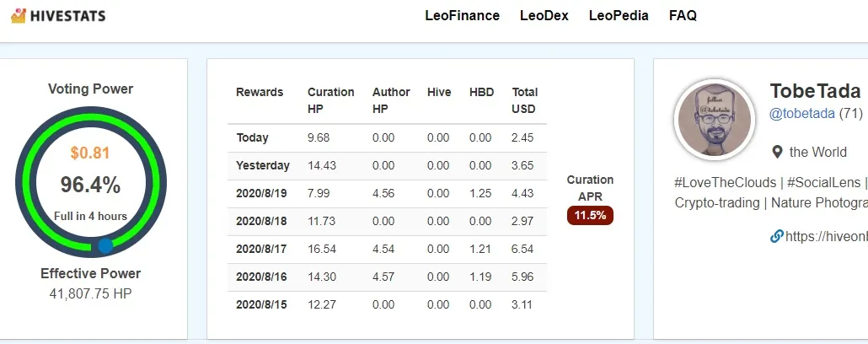Click HBD value 1.25
This screenshot has height=344, width=868.
[480, 193]
